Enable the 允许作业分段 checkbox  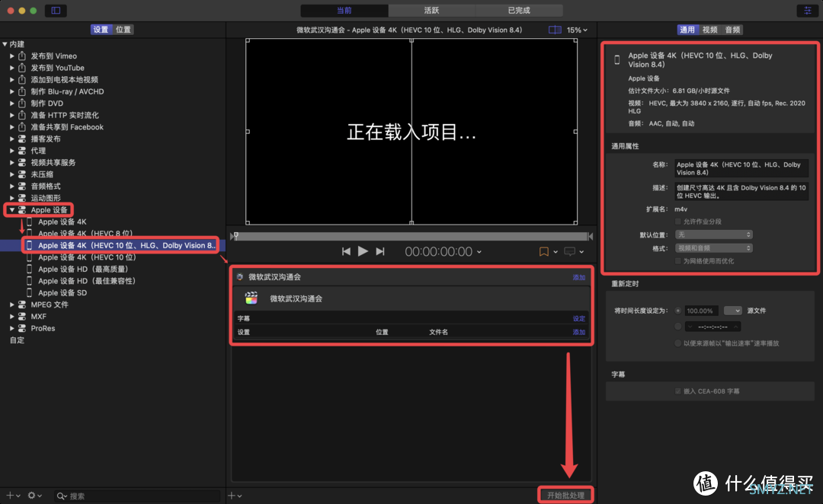point(678,222)
